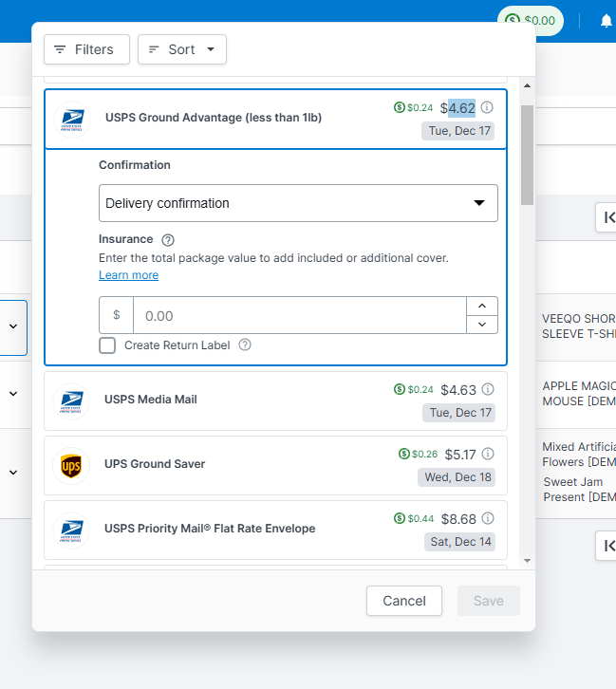
Task: Click the UPS shield logo
Action: [71, 466]
